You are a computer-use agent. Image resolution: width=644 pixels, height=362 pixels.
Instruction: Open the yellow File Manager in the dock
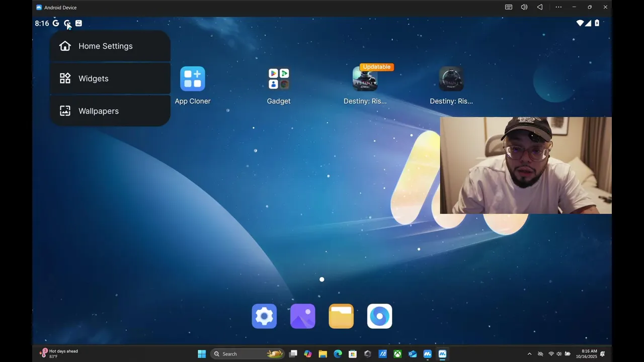[x=341, y=316]
